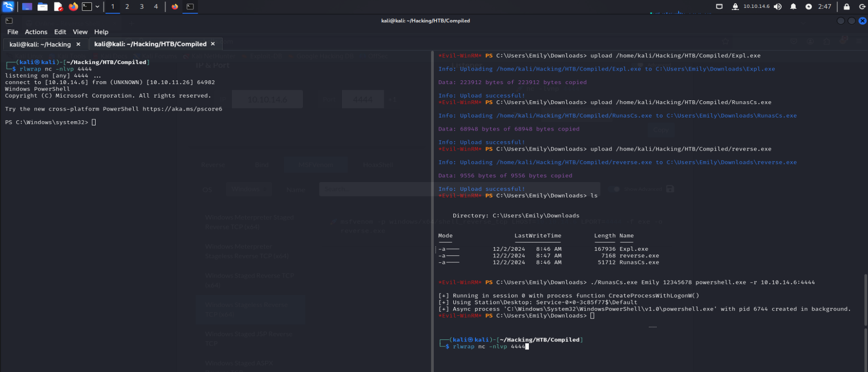The height and width of the screenshot is (372, 868).
Task: Launch the text editor from the panel
Action: point(58,7)
